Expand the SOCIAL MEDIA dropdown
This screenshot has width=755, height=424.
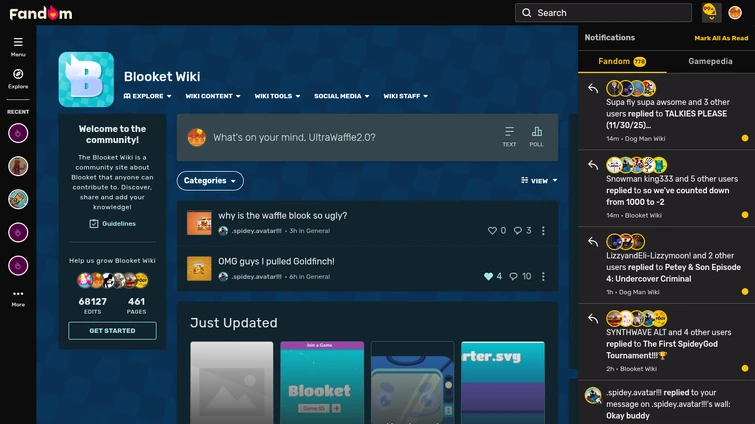(x=342, y=96)
